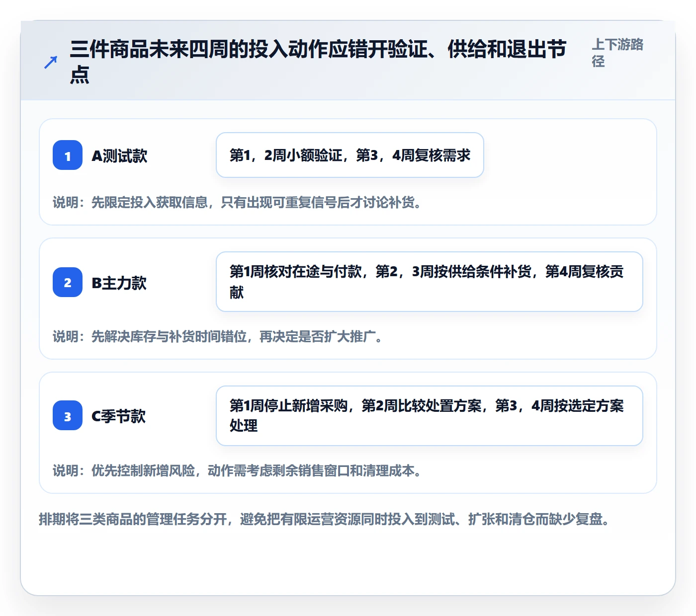
Task: Click the number 3 badge for C季节款
Action: click(x=68, y=415)
